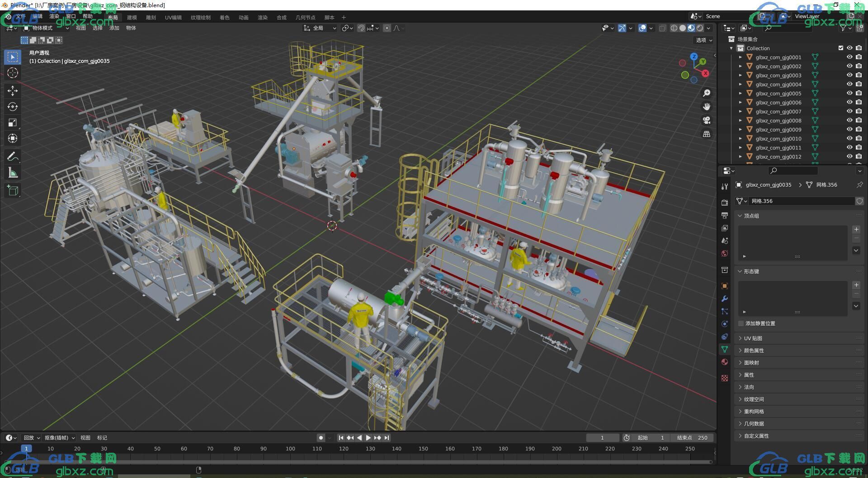
Task: Toggle the 3D cursor tool
Action: [x=13, y=73]
